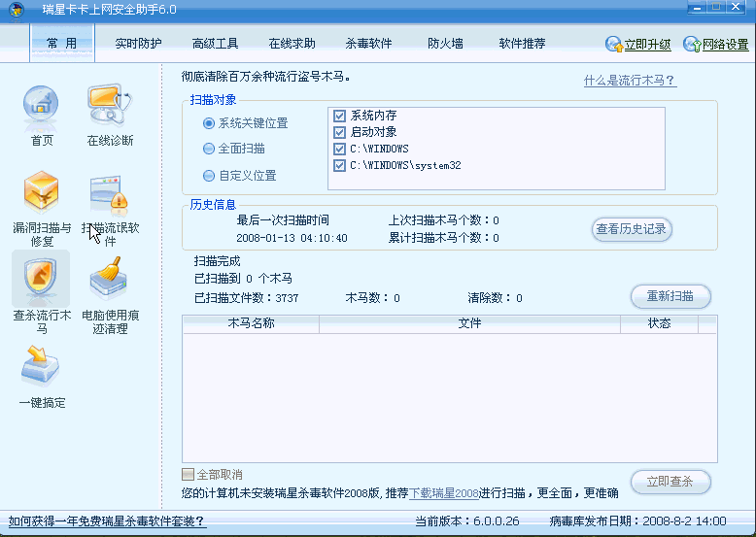Open 扫描流氓软件 rogue software scanner icon
The width and height of the screenshot is (756, 537).
pos(109,197)
